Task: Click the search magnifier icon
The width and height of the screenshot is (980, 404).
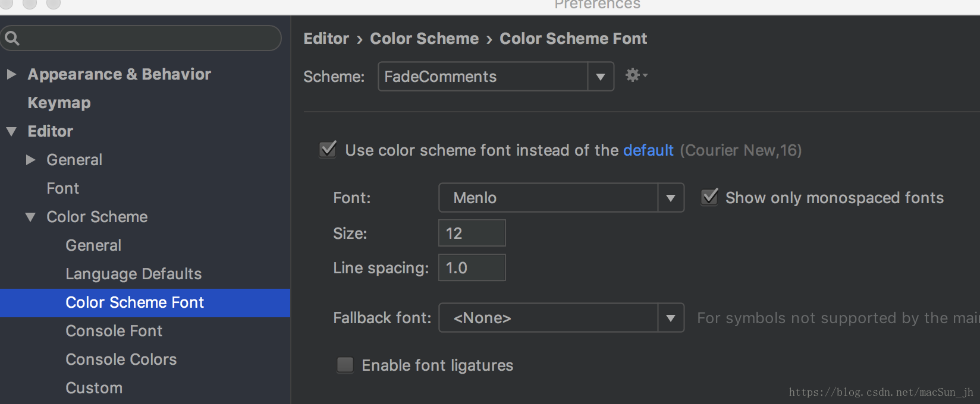Action: coord(12,39)
